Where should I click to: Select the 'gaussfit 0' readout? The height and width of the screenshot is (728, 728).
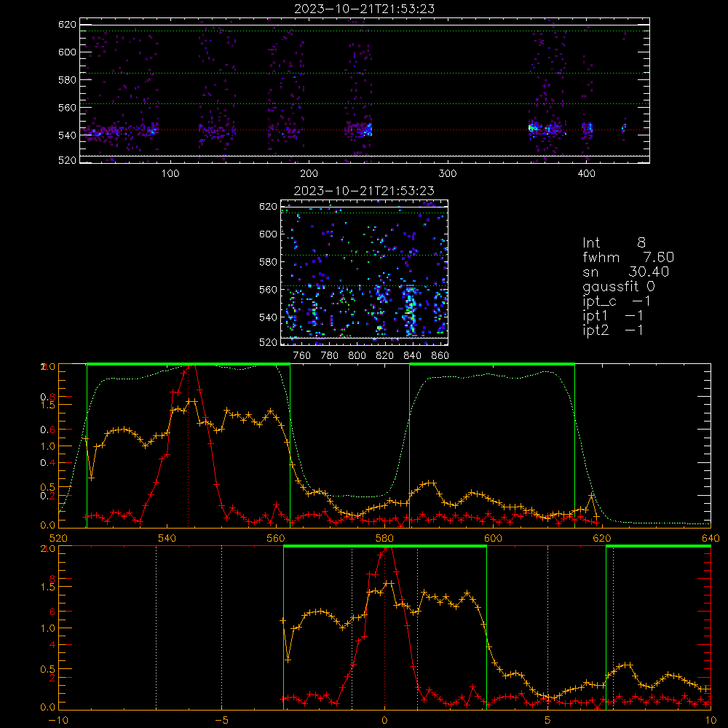pos(618,286)
